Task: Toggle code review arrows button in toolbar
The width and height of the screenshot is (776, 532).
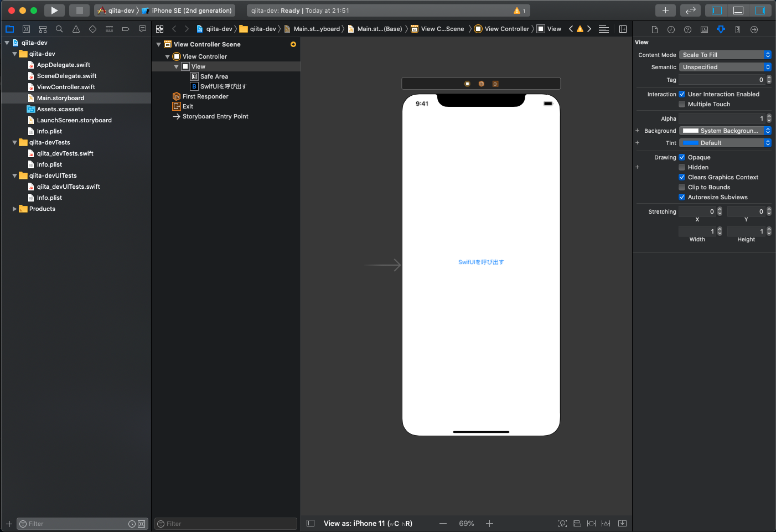Action: 690,11
